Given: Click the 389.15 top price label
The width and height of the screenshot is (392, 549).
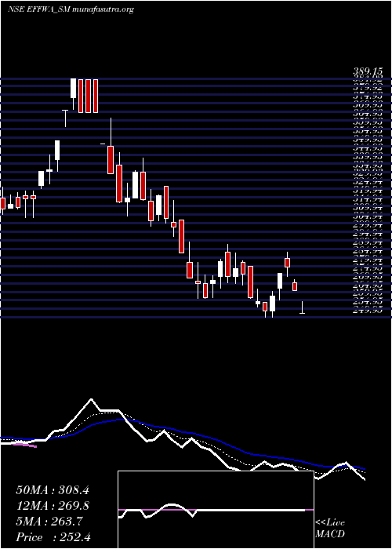Looking at the screenshot, I should pos(368,72).
